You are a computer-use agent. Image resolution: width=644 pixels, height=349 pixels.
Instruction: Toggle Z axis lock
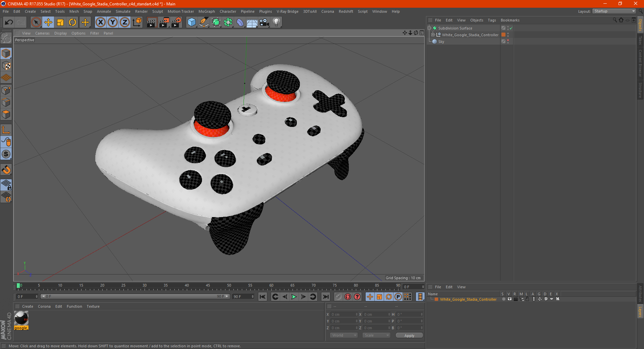coord(125,22)
